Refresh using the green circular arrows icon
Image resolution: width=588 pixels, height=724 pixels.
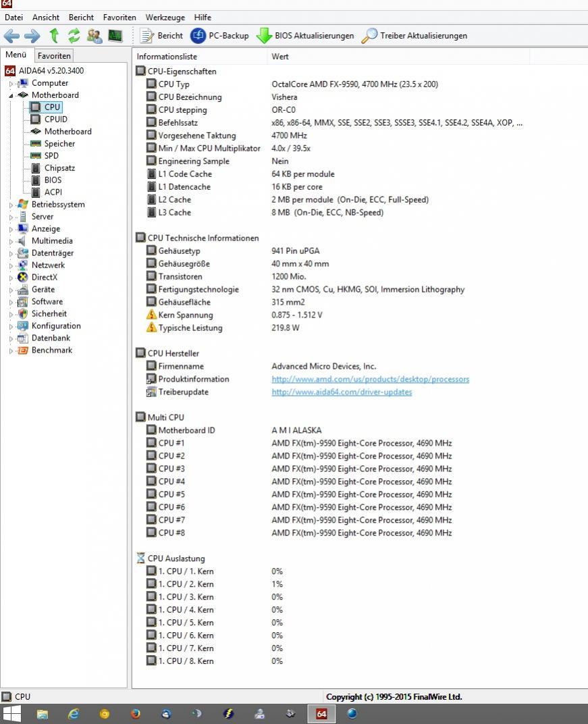point(74,36)
